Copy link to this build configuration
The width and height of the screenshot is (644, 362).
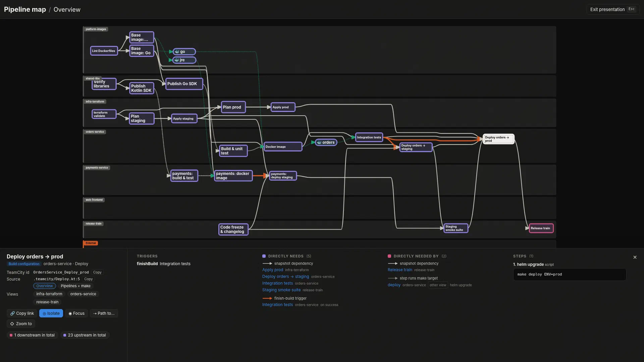[x=22, y=313]
